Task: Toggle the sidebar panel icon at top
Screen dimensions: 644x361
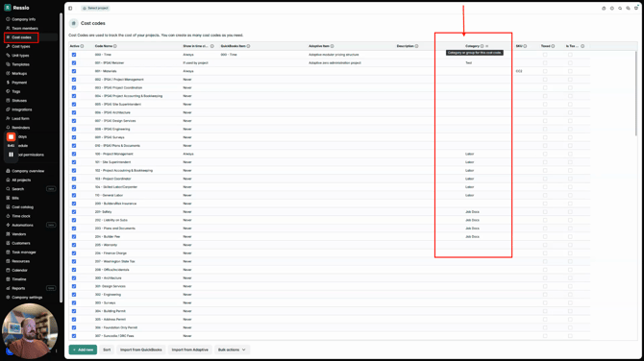Action: click(70, 9)
